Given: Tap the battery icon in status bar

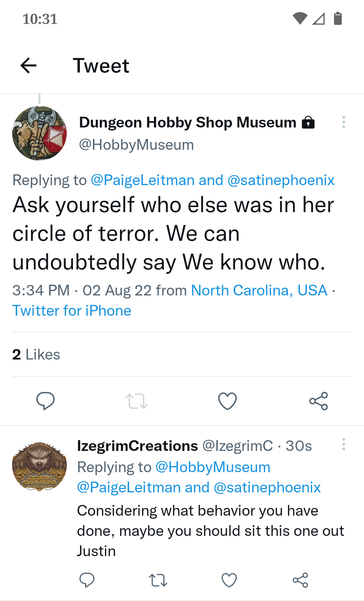Looking at the screenshot, I should click(x=338, y=19).
